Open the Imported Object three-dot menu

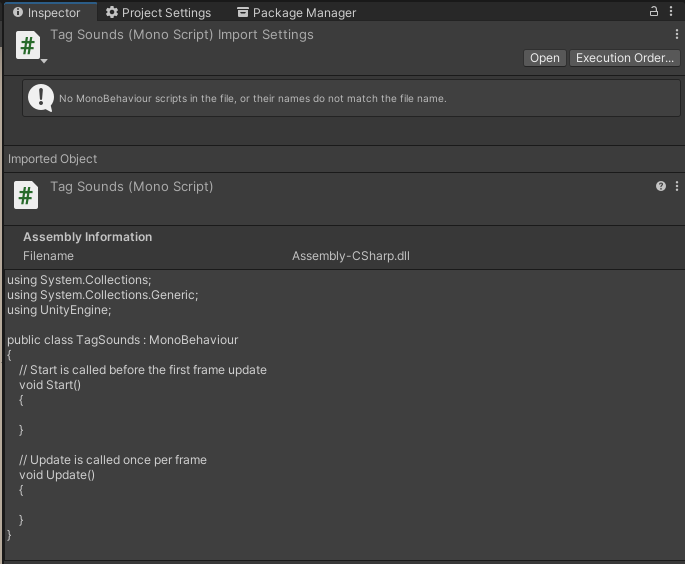pyautogui.click(x=677, y=187)
